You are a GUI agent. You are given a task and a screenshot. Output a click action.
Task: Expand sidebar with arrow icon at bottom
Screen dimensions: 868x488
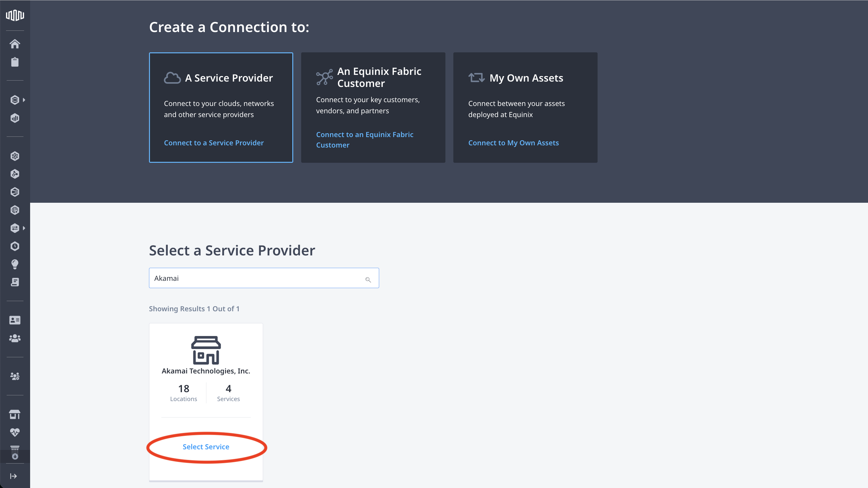point(14,476)
